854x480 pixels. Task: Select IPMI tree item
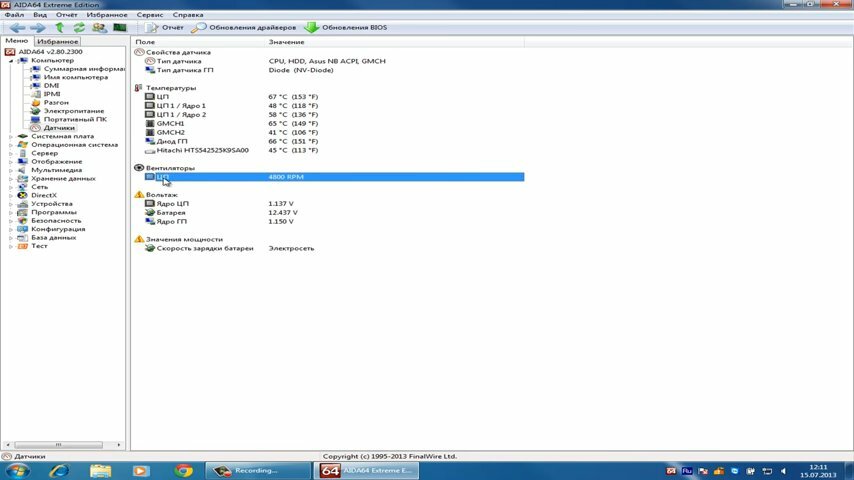point(52,94)
